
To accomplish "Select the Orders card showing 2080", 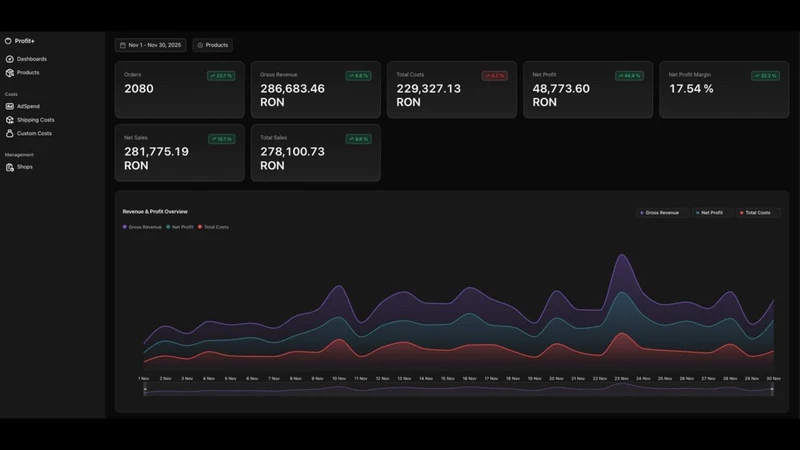I will click(180, 90).
